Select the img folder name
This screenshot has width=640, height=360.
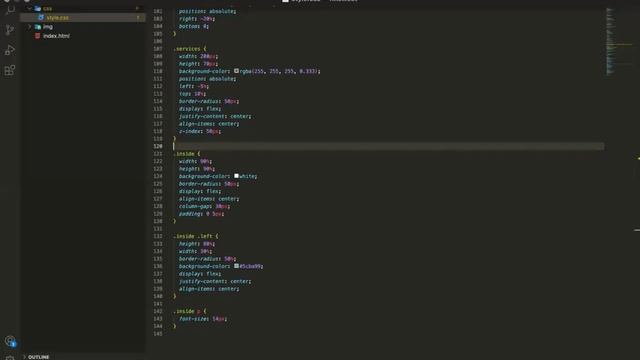click(x=48, y=27)
